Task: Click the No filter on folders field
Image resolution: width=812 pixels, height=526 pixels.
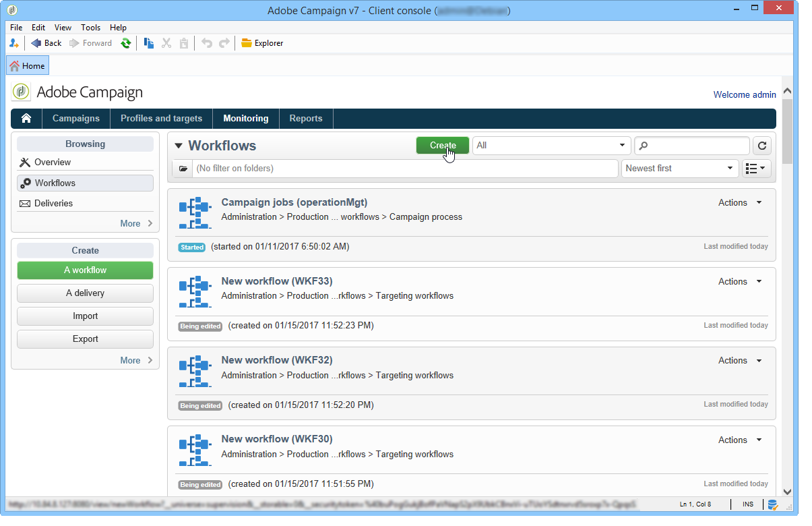Action: (x=405, y=169)
